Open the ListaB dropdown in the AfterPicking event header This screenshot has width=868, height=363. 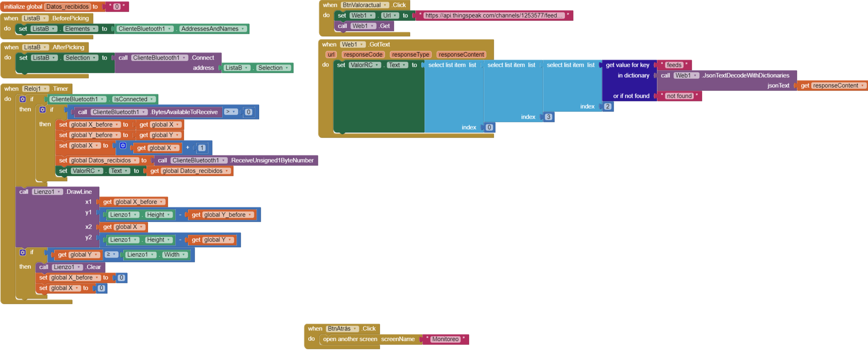(x=35, y=47)
